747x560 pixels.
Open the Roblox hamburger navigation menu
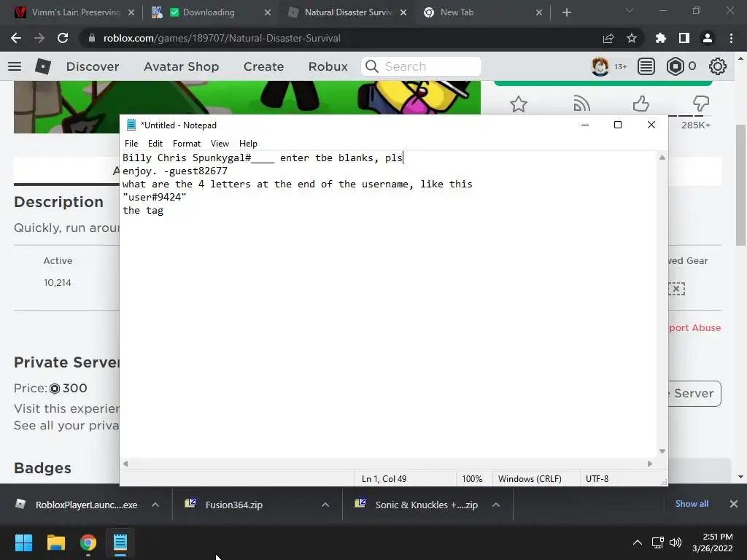(x=15, y=66)
